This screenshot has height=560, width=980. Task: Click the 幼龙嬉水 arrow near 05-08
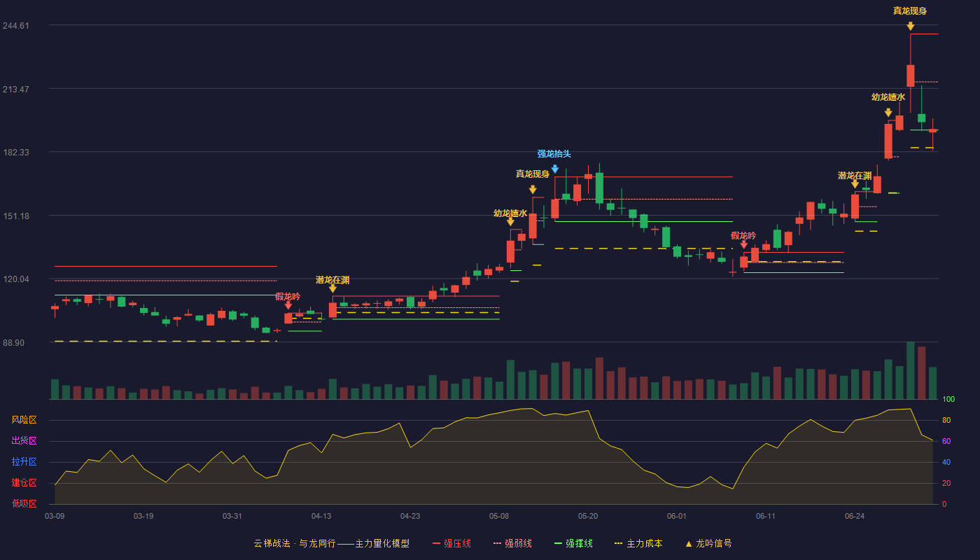[x=510, y=222]
